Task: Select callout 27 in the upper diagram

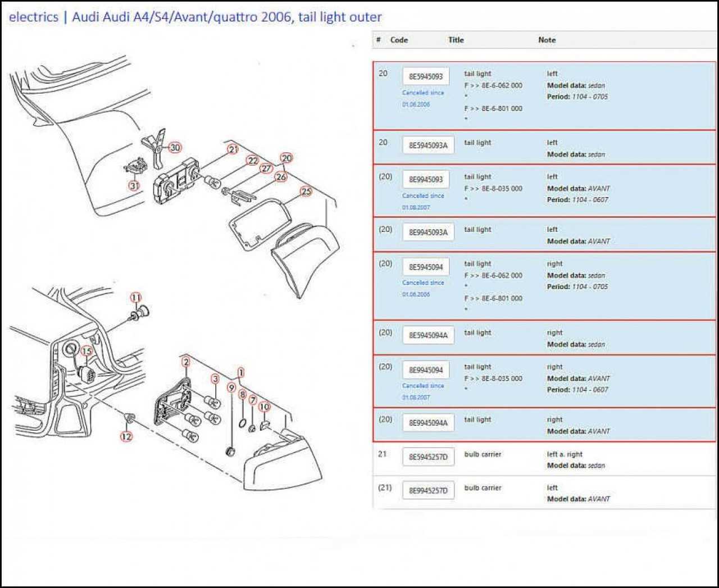Action: pos(266,168)
